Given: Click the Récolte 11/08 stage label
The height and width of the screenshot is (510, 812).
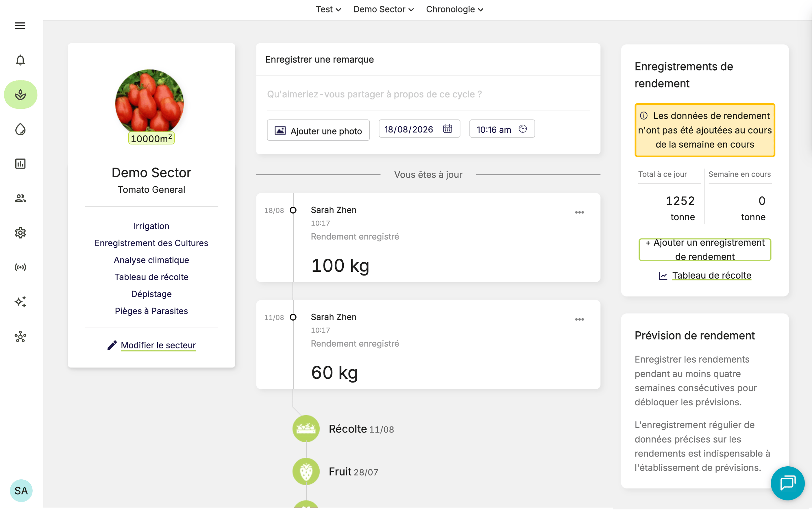Looking at the screenshot, I should pos(361,429).
